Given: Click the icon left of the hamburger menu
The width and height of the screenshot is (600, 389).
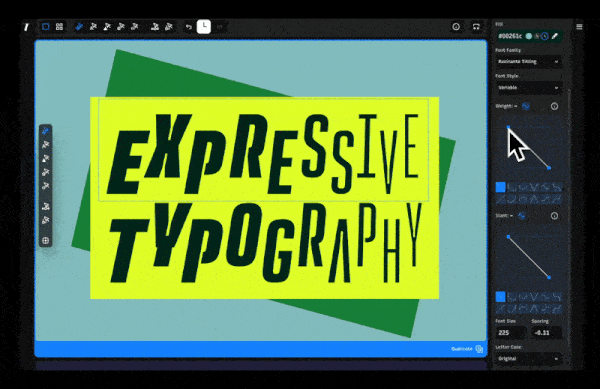Looking at the screenshot, I should pyautogui.click(x=476, y=27).
